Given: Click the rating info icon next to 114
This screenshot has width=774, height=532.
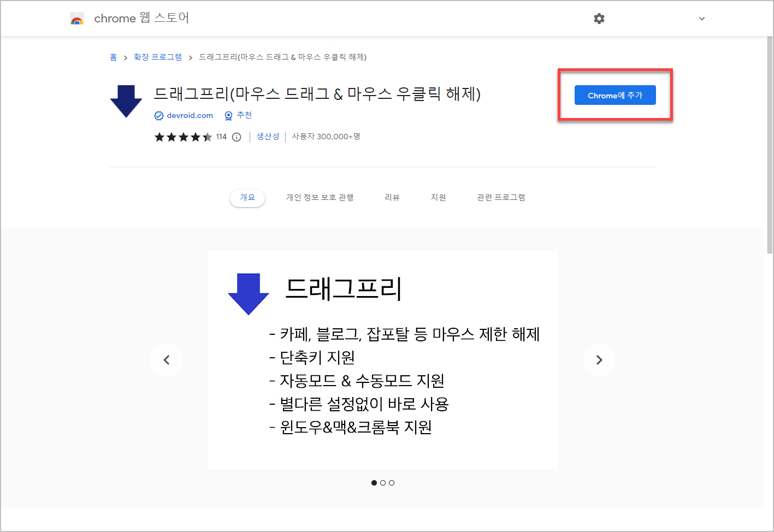Looking at the screenshot, I should (x=235, y=137).
